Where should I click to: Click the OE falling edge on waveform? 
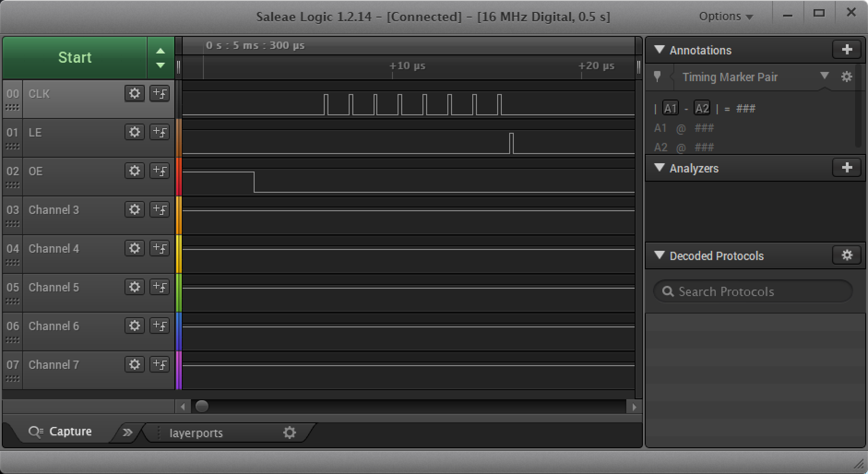[254, 182]
